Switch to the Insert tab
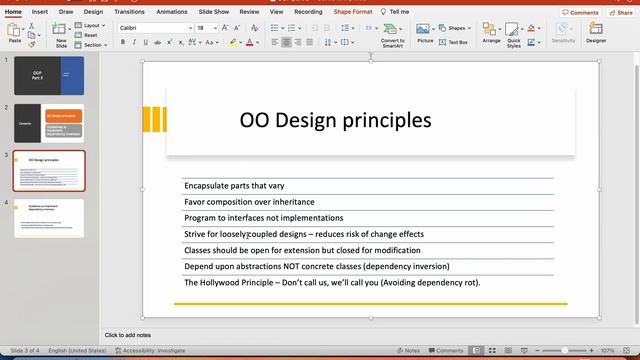Screen dimensions: 640x360 click(40, 12)
